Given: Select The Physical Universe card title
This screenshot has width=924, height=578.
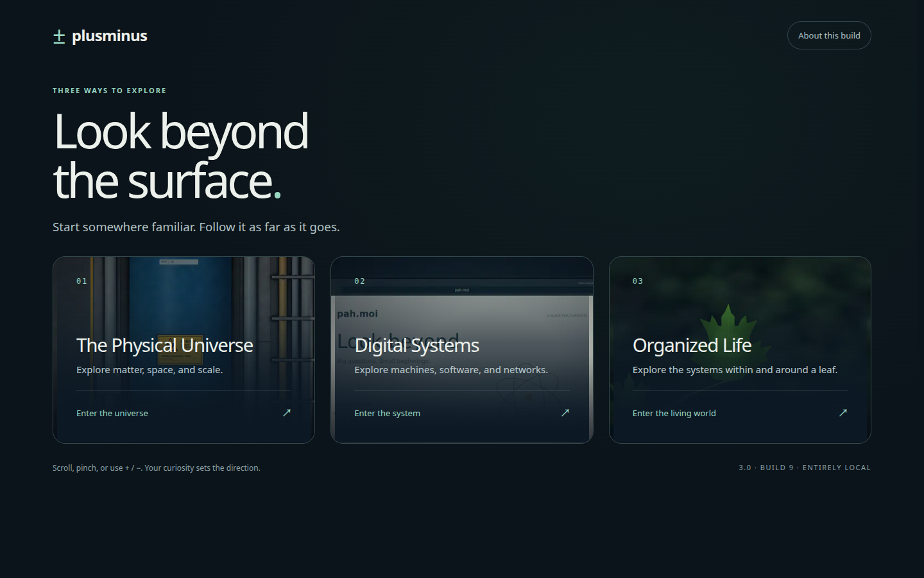Looking at the screenshot, I should click(164, 346).
